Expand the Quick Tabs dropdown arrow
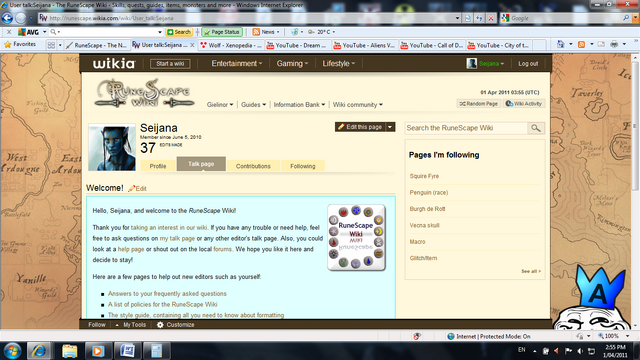 pos(60,45)
